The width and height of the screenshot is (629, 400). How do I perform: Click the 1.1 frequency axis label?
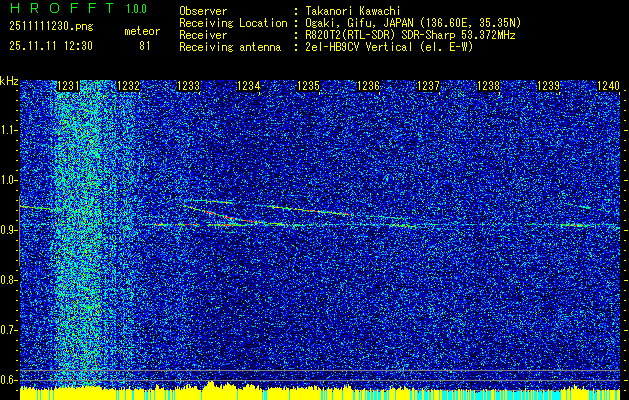point(9,131)
